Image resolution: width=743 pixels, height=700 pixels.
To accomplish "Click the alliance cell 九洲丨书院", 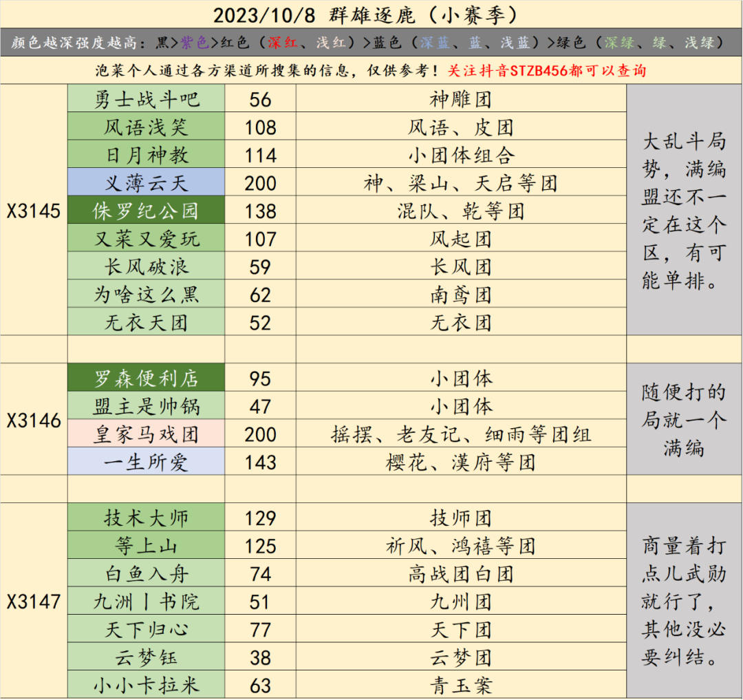I will (146, 601).
